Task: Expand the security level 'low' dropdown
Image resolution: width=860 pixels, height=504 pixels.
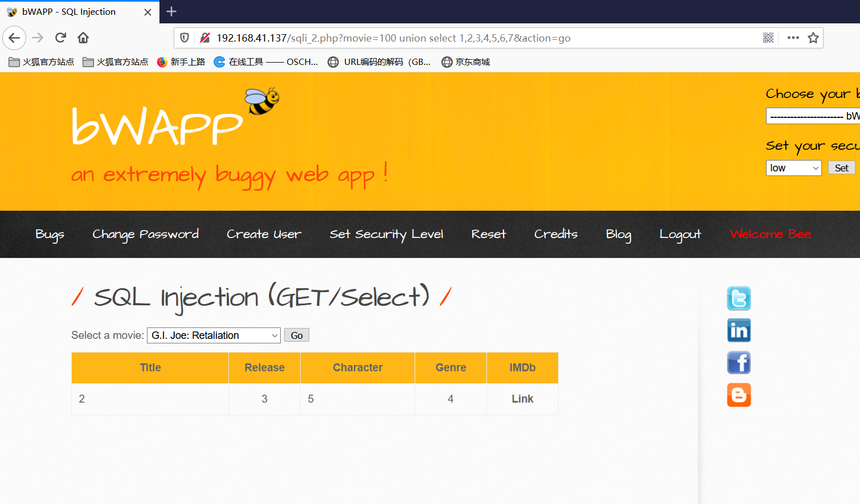Action: [x=793, y=168]
